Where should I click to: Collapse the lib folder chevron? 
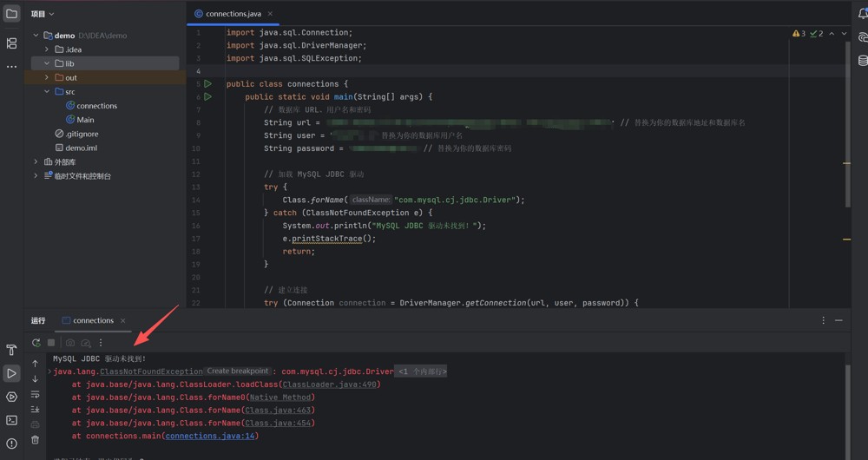47,63
